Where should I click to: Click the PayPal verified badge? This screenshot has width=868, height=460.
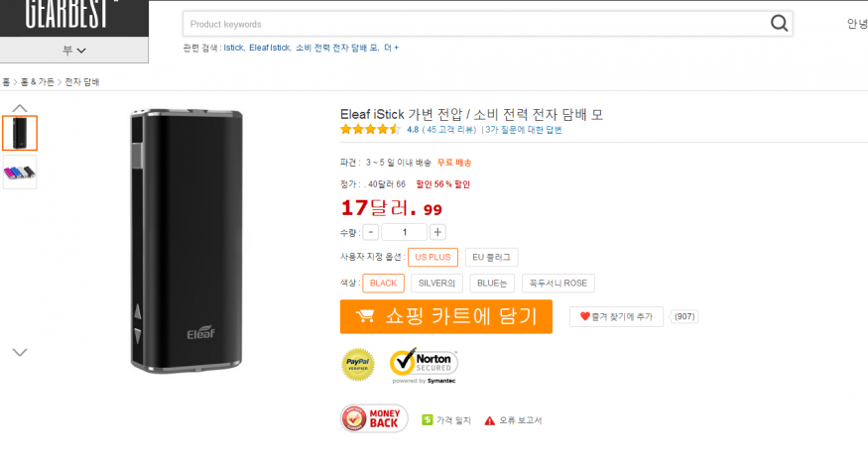[358, 365]
